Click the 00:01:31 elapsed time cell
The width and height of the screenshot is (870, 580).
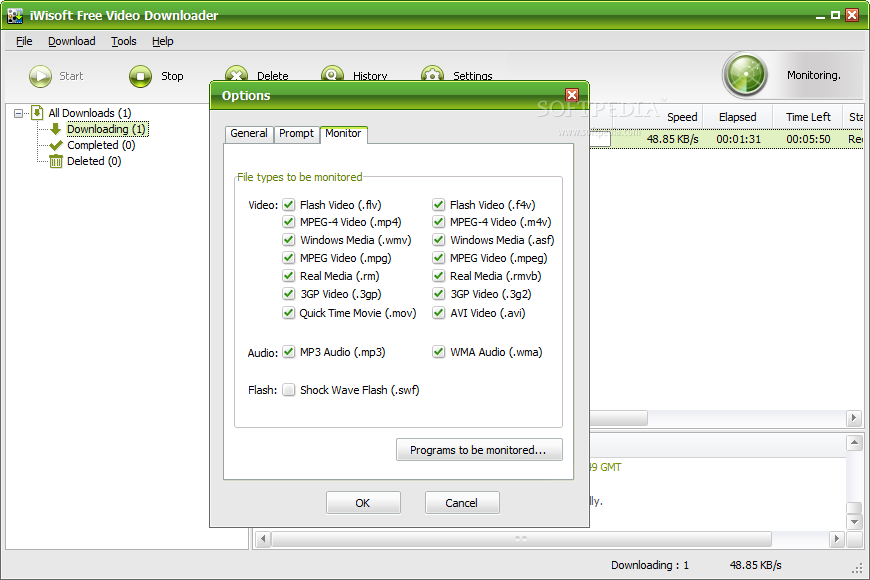tap(739, 139)
